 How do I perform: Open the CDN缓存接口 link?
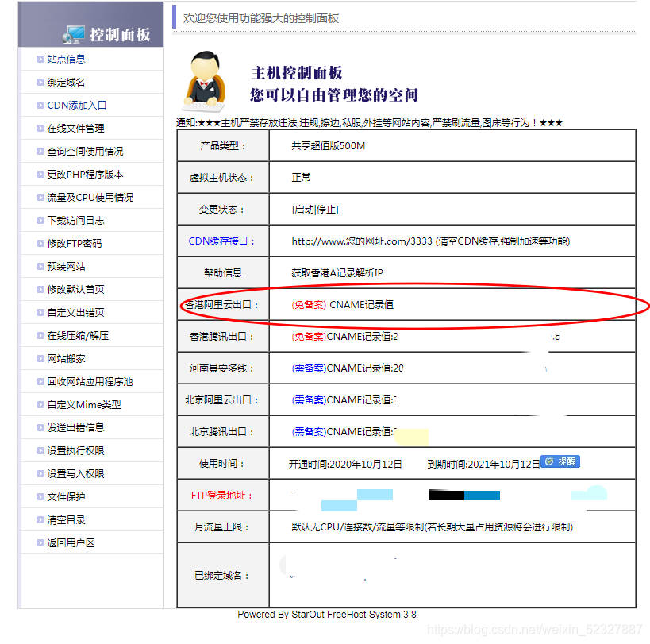tap(221, 241)
